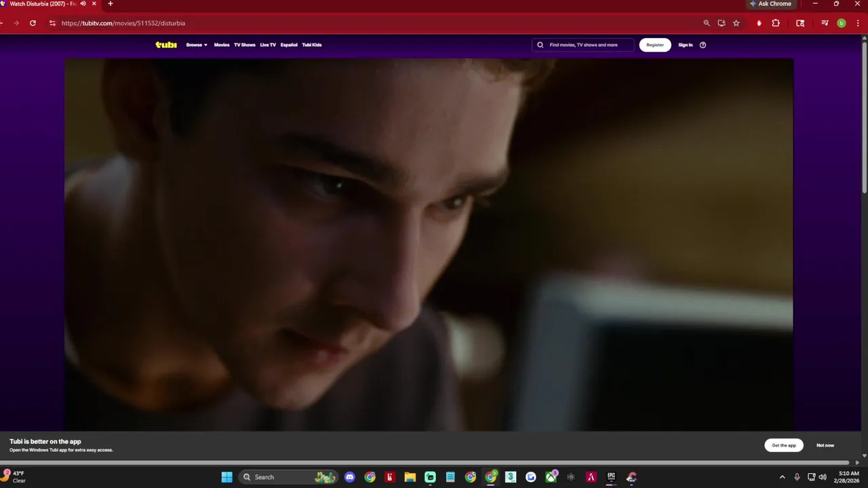
Task: Open Epic Games Launcher from taskbar
Action: 611,477
